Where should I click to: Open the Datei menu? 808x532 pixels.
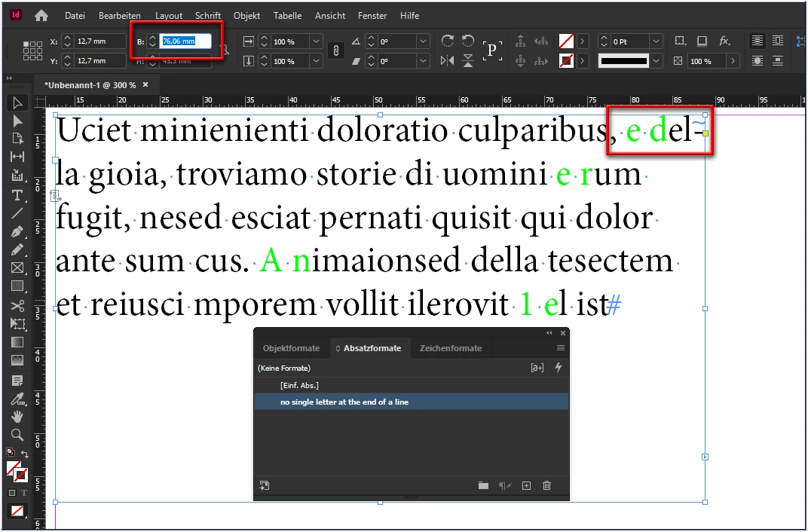(75, 16)
